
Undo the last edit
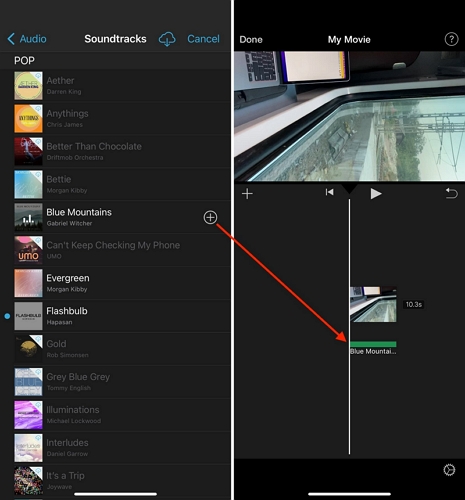tap(452, 193)
